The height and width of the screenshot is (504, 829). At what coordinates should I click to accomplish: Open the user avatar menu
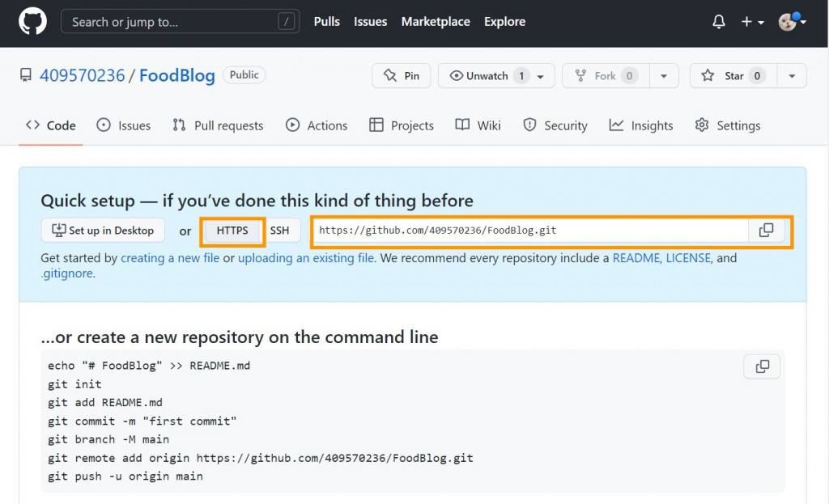click(x=792, y=22)
